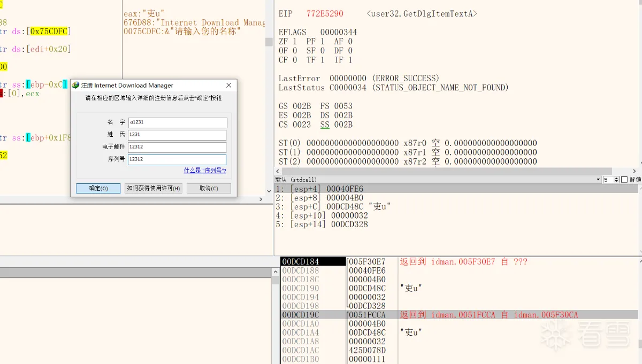Screen dimensions: 642x364
Task: Select stack address 00DCD188
Action: [x=301, y=270]
